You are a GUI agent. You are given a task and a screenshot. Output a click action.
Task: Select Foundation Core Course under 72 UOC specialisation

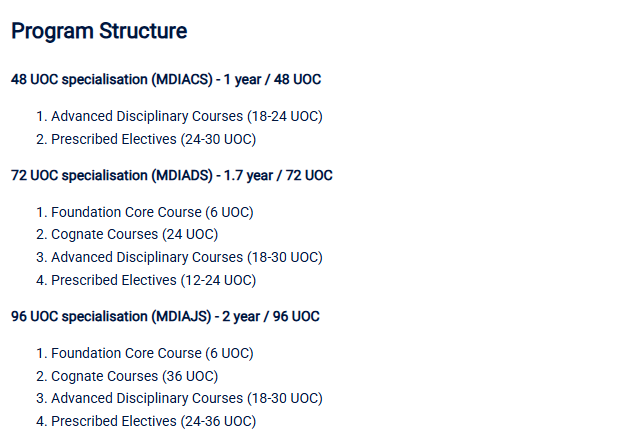[x=152, y=212]
